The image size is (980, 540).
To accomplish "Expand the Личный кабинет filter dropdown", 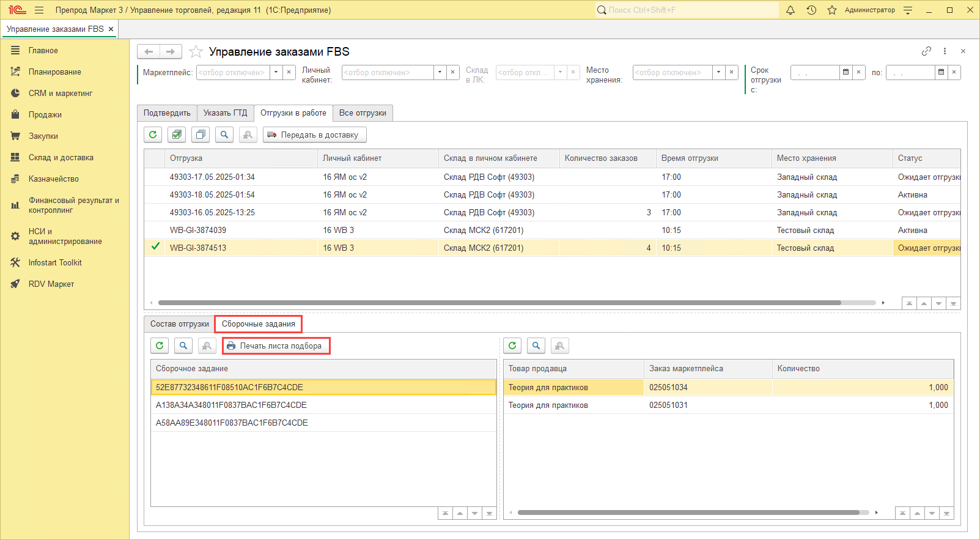I will click(440, 72).
